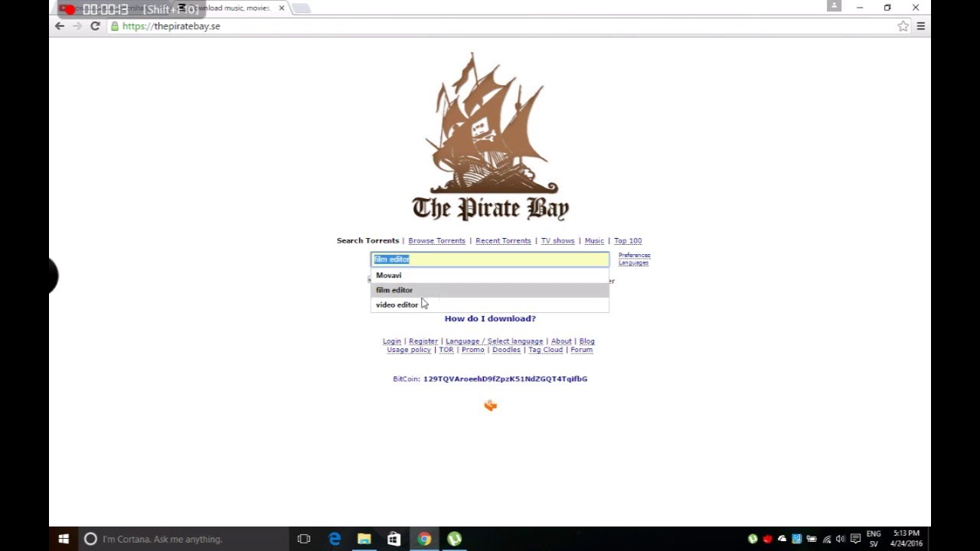This screenshot has height=551, width=980.
Task: Click the Cortana search box
Action: [184, 539]
